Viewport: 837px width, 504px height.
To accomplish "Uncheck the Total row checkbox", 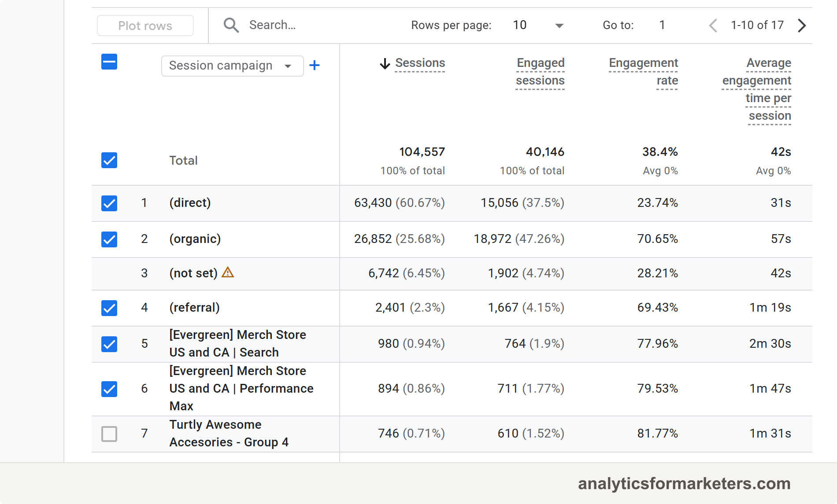I will (109, 160).
